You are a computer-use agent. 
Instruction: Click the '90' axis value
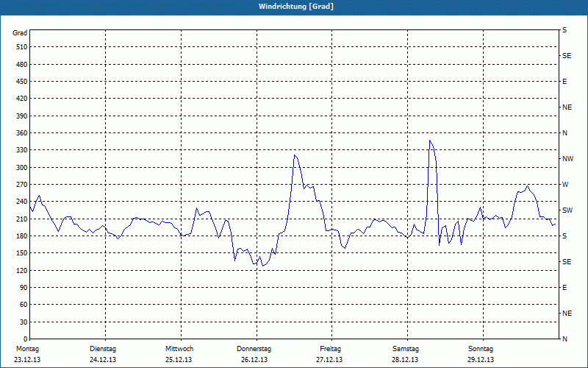click(24, 288)
